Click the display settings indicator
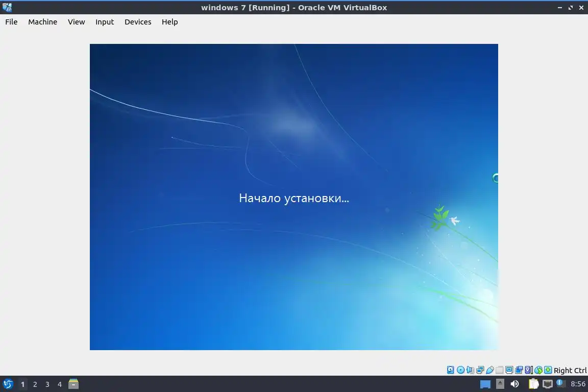This screenshot has width=588, height=392. pyautogui.click(x=509, y=370)
